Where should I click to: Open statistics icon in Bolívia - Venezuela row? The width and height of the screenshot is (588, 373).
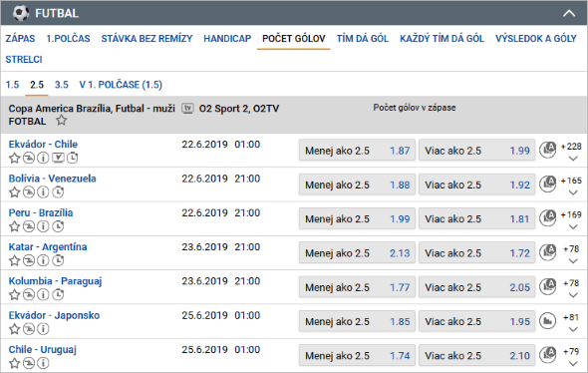[547, 185]
